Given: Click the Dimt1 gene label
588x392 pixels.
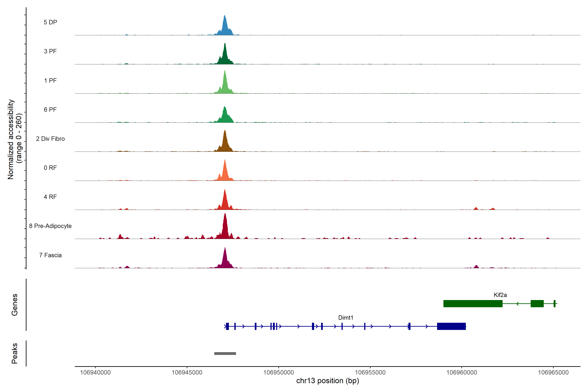Looking at the screenshot, I should (x=345, y=318).
